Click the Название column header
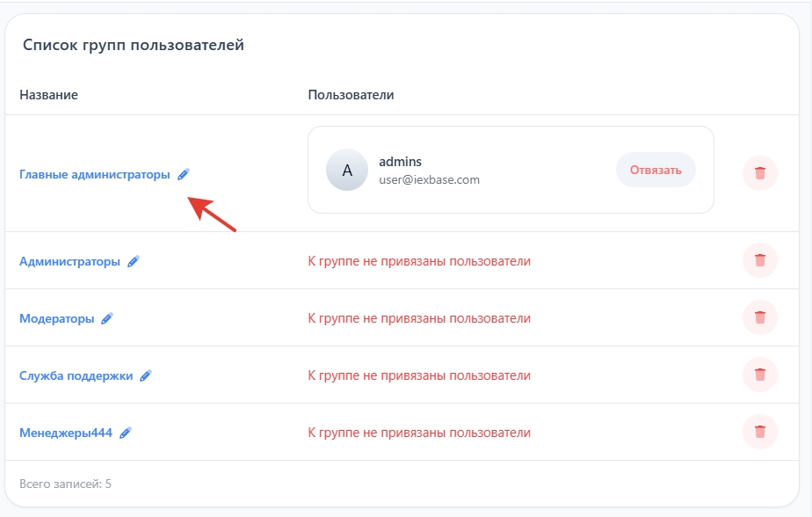This screenshot has height=517, width=812. click(x=48, y=94)
